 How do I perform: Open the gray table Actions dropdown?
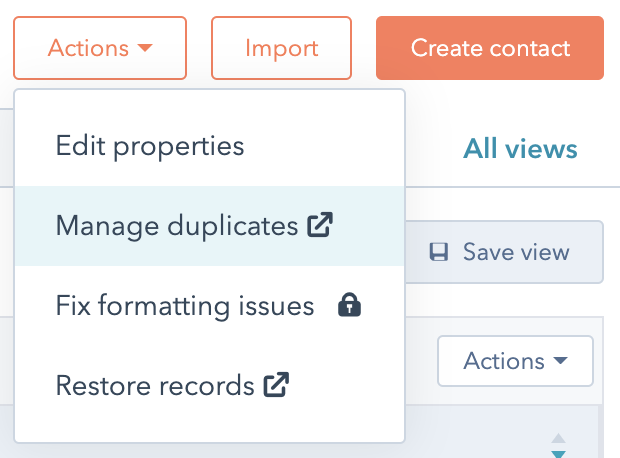[x=515, y=361]
